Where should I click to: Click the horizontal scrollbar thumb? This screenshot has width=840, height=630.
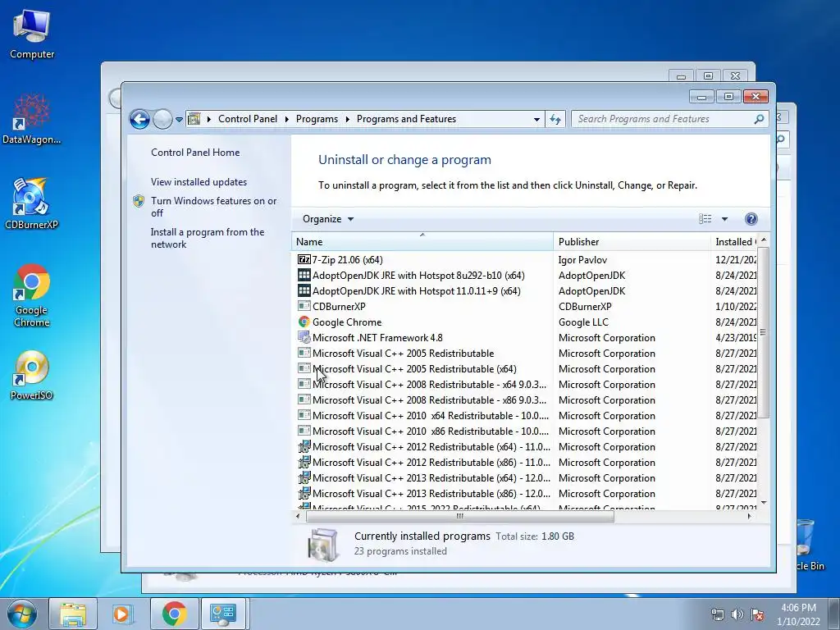pyautogui.click(x=459, y=517)
